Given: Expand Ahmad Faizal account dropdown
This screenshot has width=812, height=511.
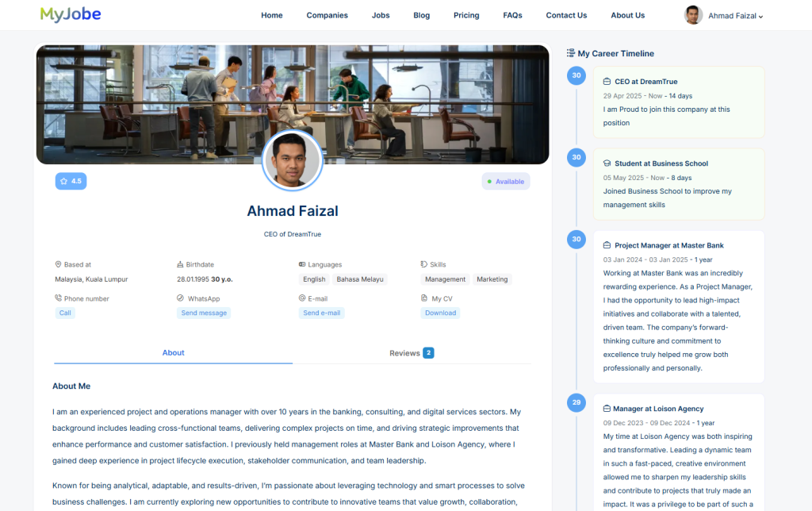Looking at the screenshot, I should tap(735, 16).
